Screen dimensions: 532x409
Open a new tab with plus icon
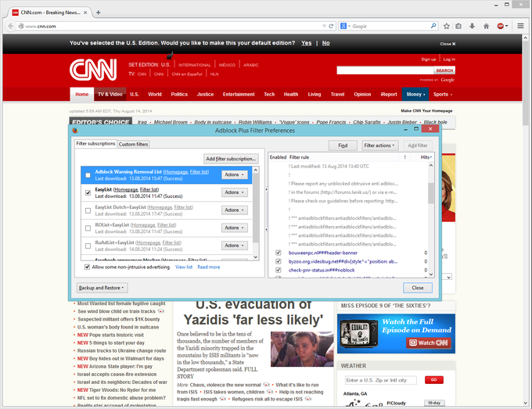coord(98,13)
